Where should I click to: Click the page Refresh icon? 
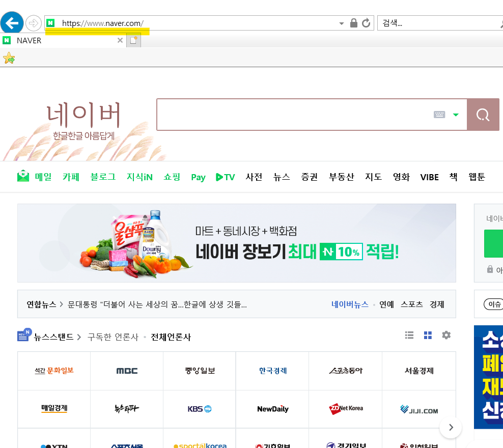click(366, 23)
